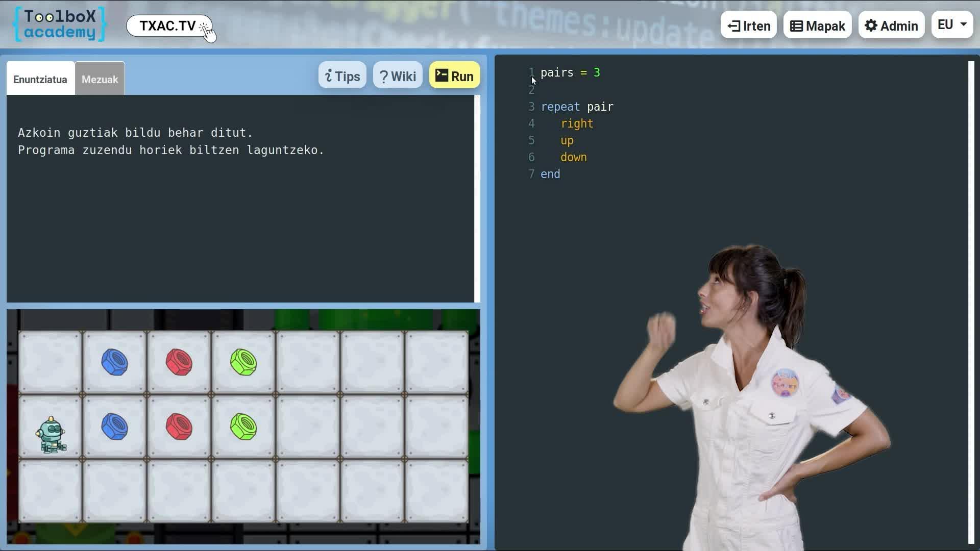
Task: Click the 'down' command in code
Action: coord(574,157)
